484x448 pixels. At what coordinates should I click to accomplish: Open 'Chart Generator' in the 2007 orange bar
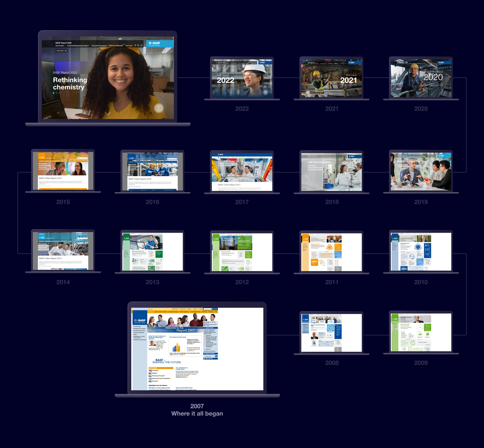pos(163,312)
